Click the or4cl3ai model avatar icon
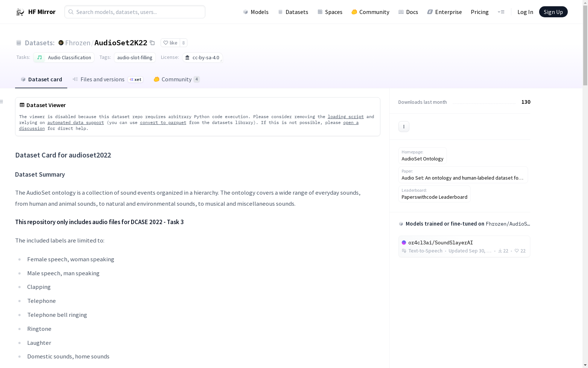The width and height of the screenshot is (588, 368). coord(404,243)
